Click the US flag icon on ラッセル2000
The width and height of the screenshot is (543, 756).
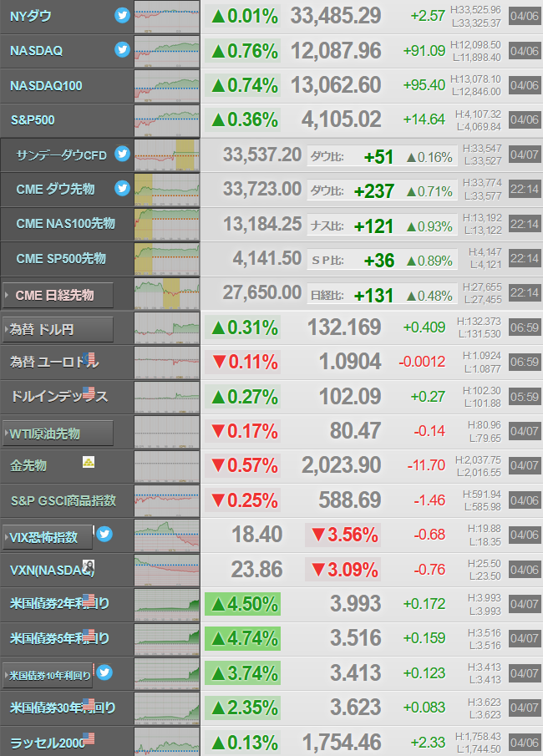pyautogui.click(x=89, y=738)
